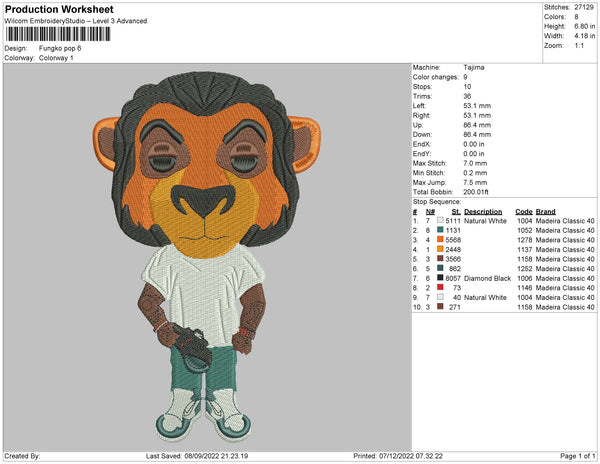This screenshot has height=464, width=600.
Task: Click the N# column header
Action: [x=430, y=212]
